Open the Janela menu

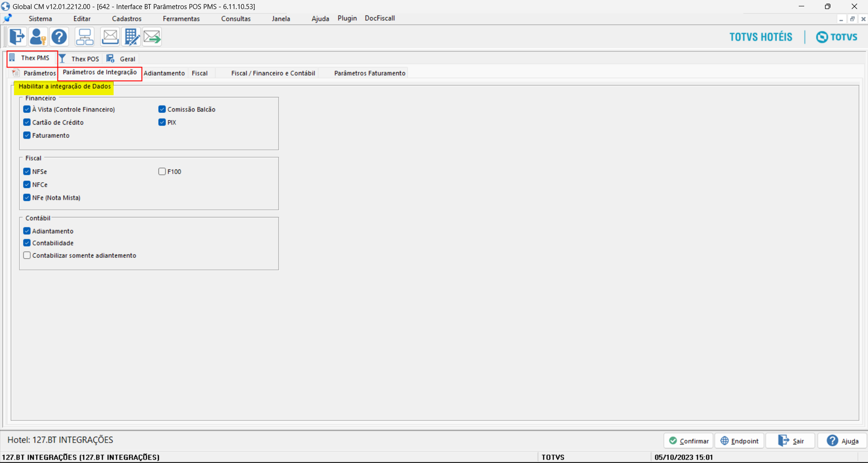(x=281, y=19)
